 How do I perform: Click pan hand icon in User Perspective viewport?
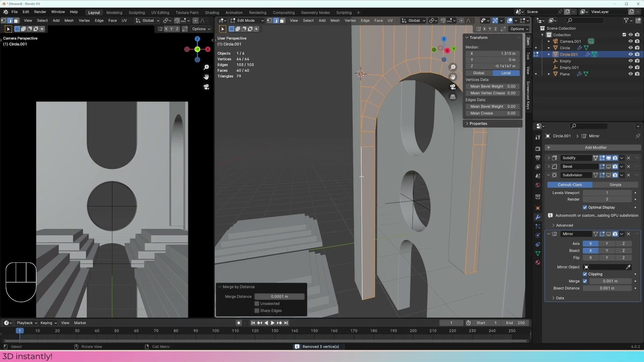point(453,77)
